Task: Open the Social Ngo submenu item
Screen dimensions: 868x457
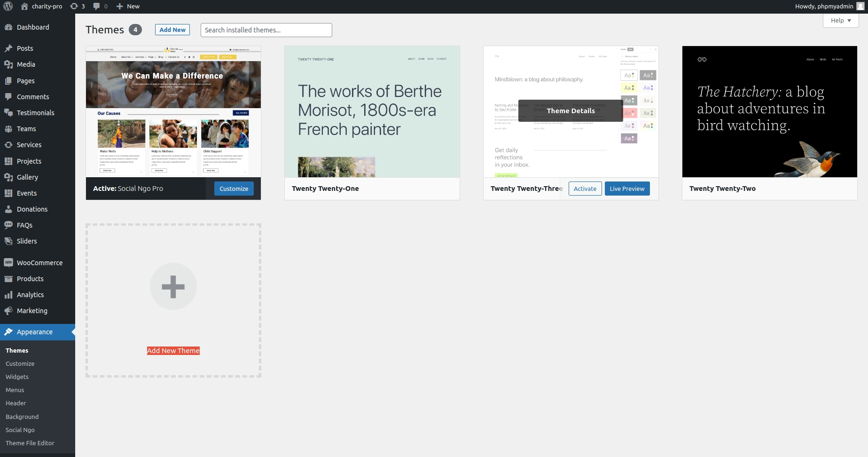Action: (x=20, y=430)
